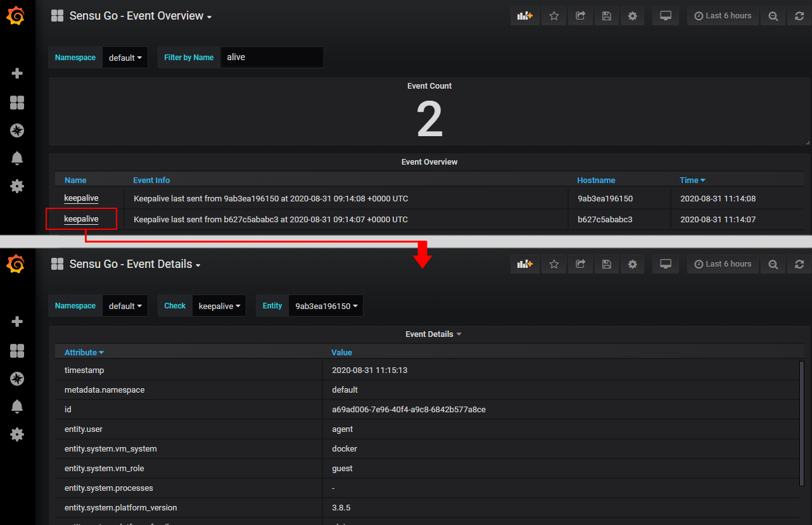Screen dimensions: 812x525
Task: Click Grafana logo in Event Details window
Action: 17,264
